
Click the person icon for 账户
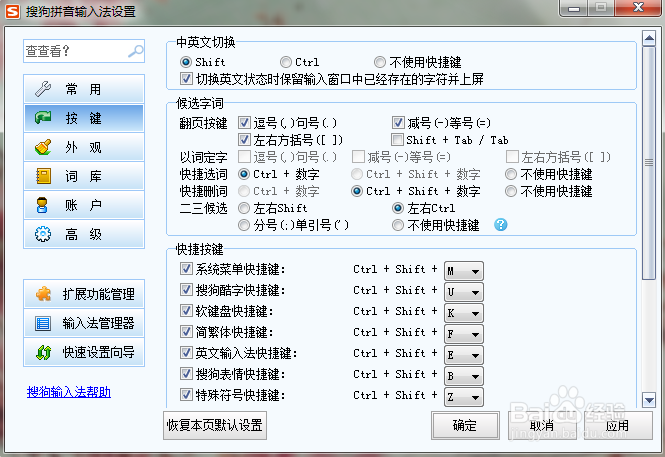point(43,206)
